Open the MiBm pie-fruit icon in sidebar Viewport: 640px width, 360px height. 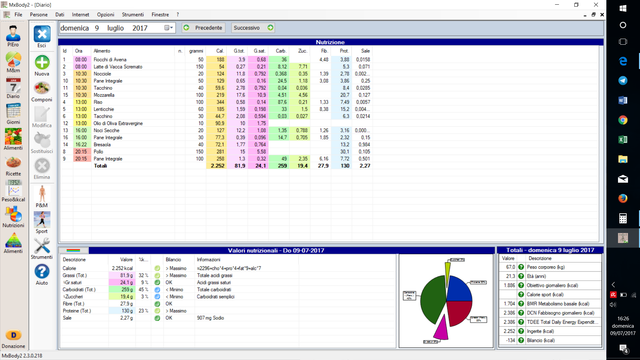(13, 60)
